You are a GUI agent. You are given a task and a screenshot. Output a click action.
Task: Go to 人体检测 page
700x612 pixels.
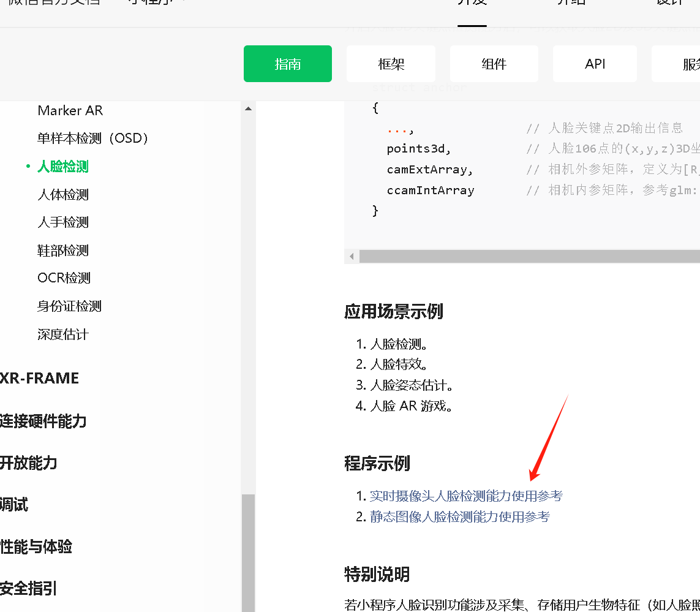tap(63, 195)
